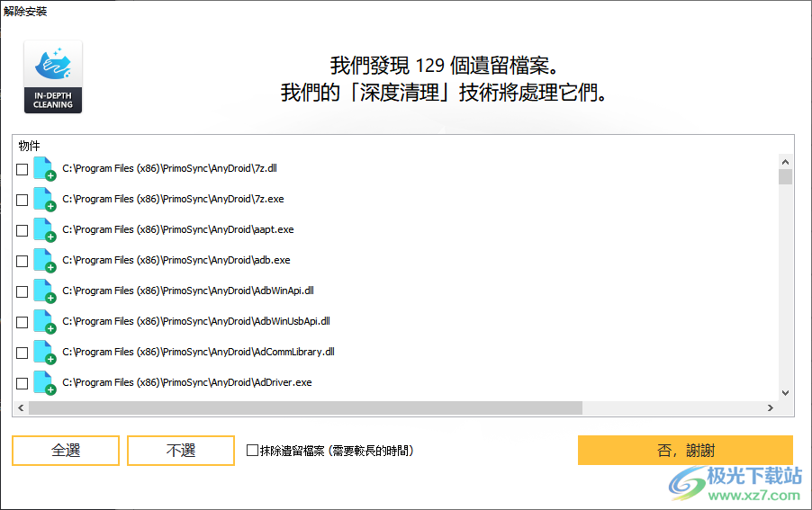Image resolution: width=812 pixels, height=510 pixels.
Task: Select the path text ending in adb.exe
Action: pyautogui.click(x=176, y=260)
